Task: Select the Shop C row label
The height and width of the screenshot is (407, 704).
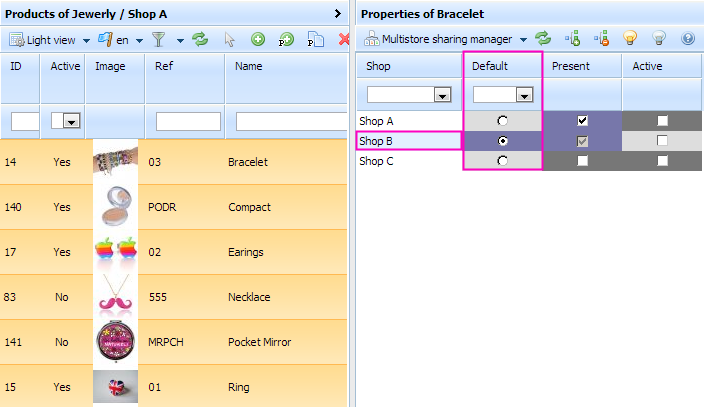Action: click(376, 161)
